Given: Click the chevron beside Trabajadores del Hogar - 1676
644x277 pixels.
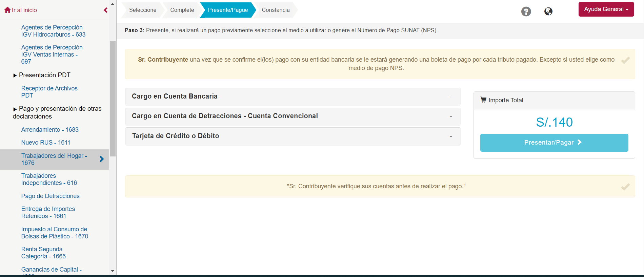Looking at the screenshot, I should (101, 159).
